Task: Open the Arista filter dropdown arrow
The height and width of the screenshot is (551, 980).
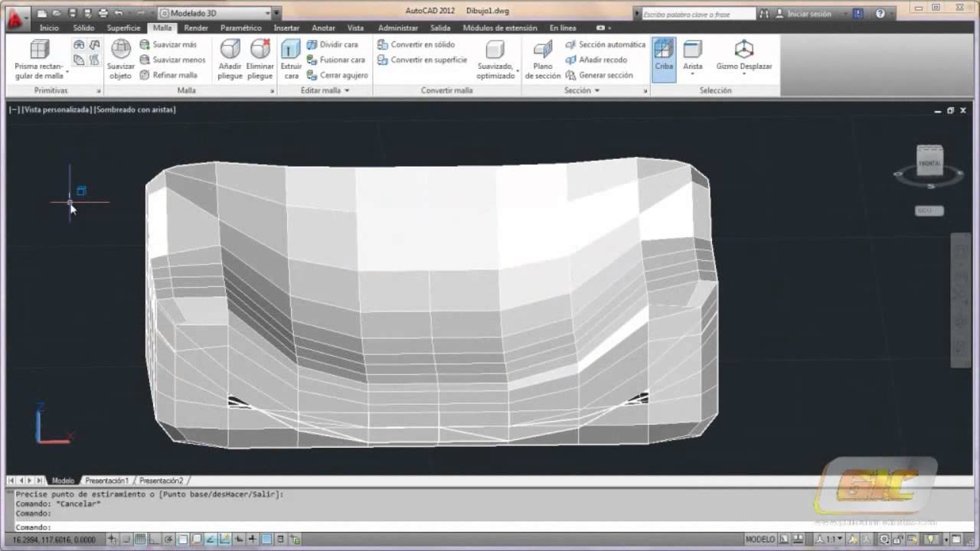Action: pyautogui.click(x=692, y=74)
